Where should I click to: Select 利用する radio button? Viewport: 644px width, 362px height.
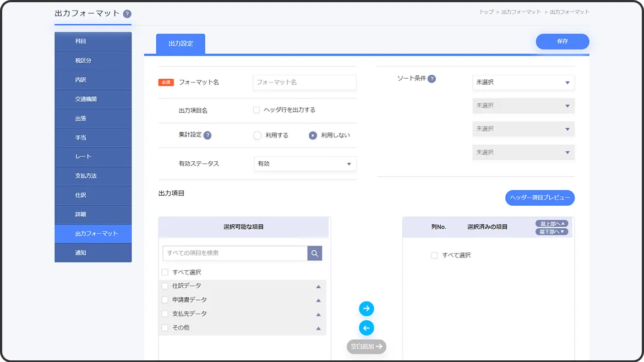(257, 135)
